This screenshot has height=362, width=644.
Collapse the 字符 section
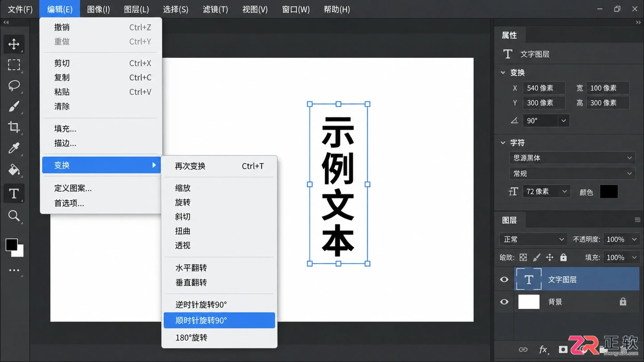click(x=503, y=143)
